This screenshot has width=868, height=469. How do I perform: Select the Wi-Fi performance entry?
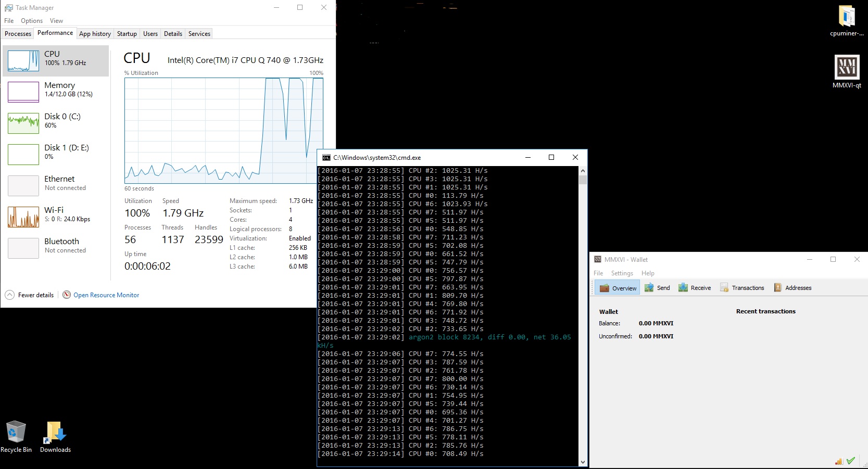click(56, 217)
